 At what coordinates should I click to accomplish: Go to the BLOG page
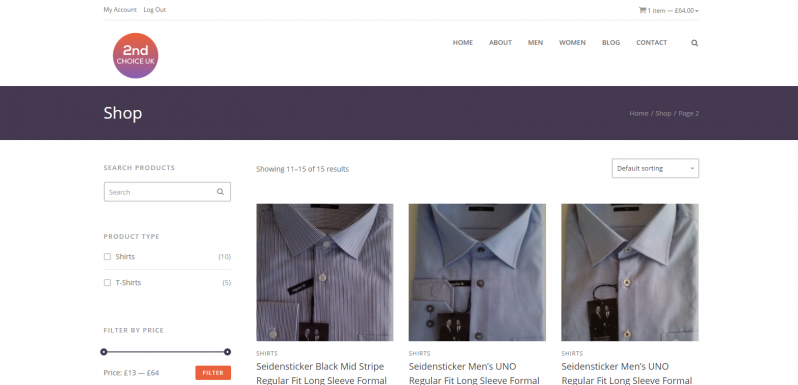pos(611,43)
